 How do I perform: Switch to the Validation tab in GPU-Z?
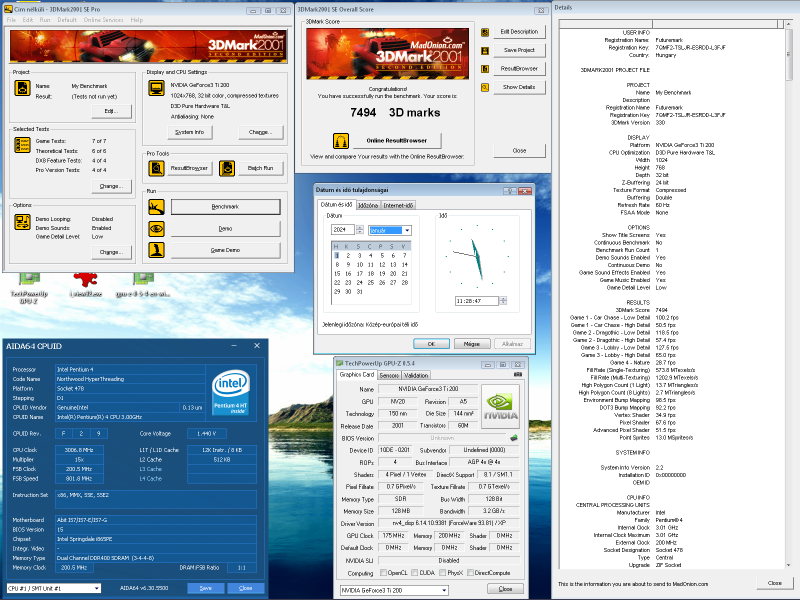tap(416, 376)
